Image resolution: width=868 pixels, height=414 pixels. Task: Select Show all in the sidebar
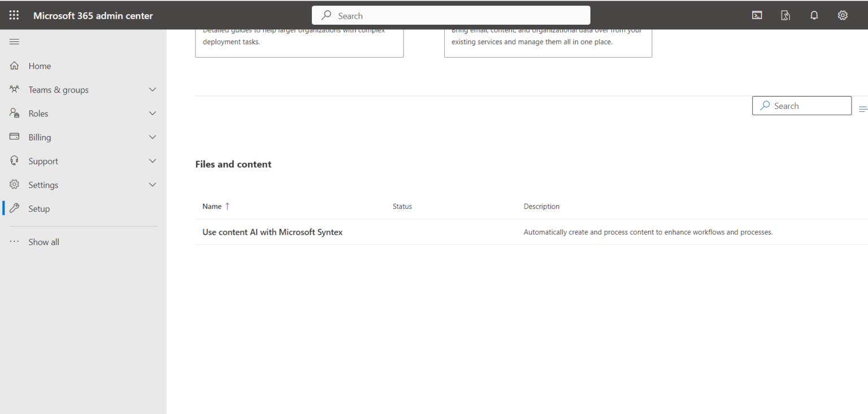pos(44,242)
